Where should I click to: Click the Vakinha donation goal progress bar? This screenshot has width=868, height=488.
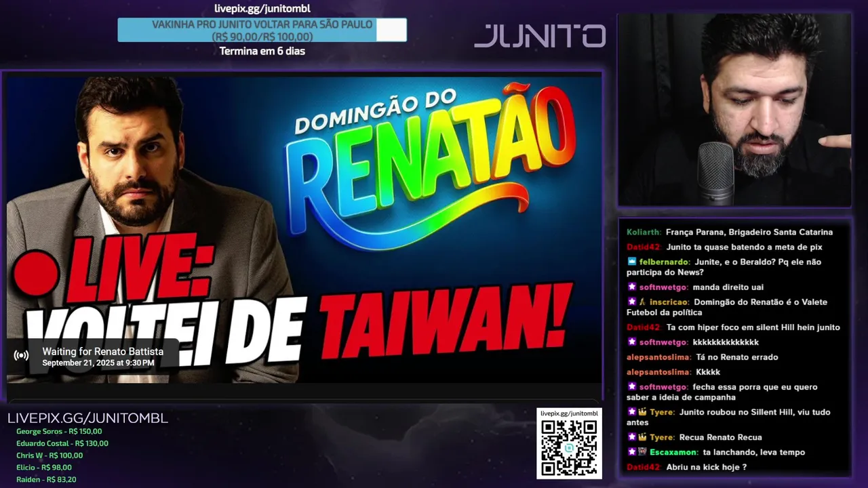pyautogui.click(x=262, y=30)
